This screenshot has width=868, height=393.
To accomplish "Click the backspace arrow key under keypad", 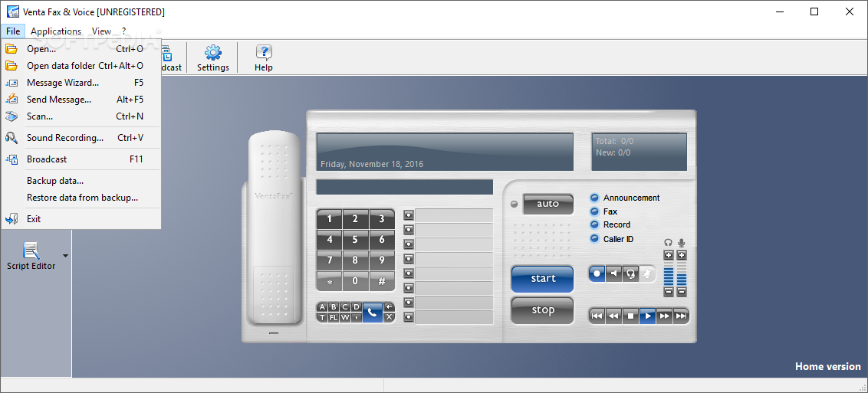I will coord(390,306).
